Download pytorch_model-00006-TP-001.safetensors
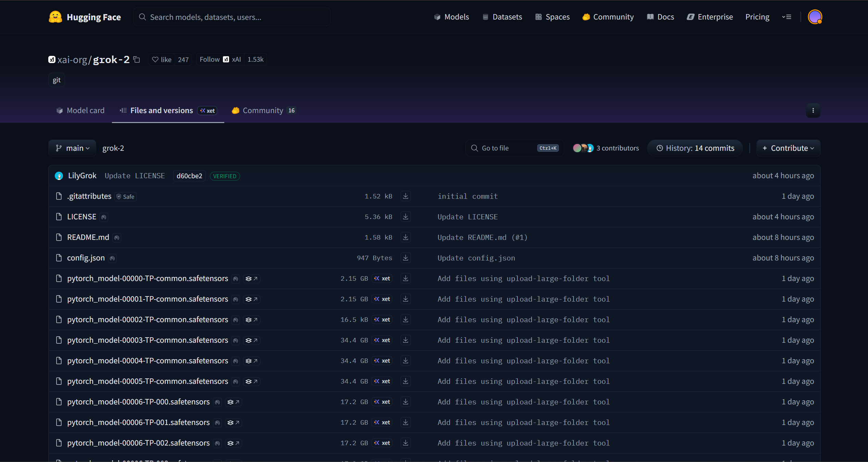The height and width of the screenshot is (462, 868). [405, 422]
